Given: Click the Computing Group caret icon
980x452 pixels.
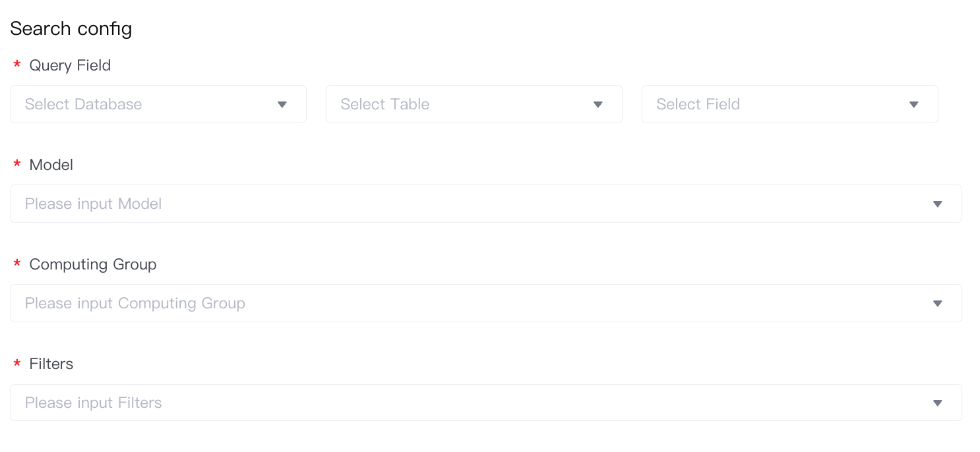Looking at the screenshot, I should [938, 304].
